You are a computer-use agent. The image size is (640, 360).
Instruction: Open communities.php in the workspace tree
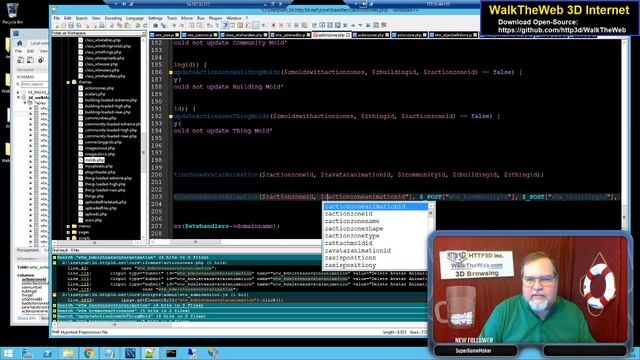[x=100, y=118]
